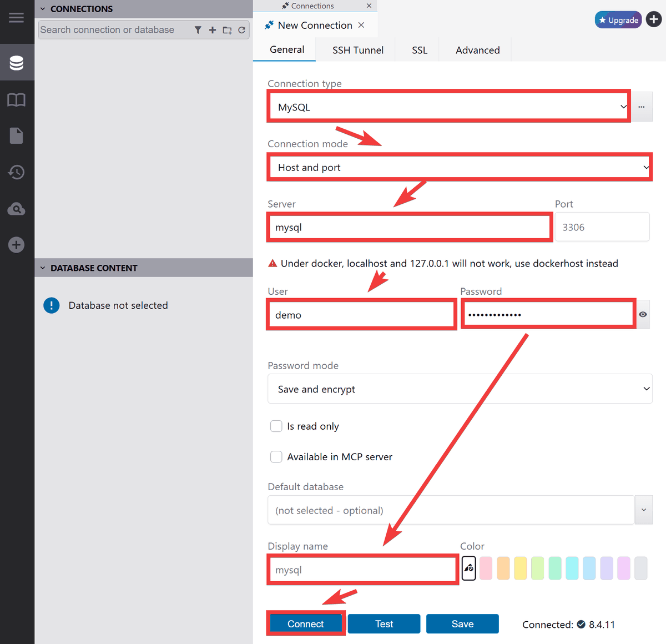Screen dimensions: 666x644
Task: Open the hamburger main menu
Action: click(x=17, y=18)
